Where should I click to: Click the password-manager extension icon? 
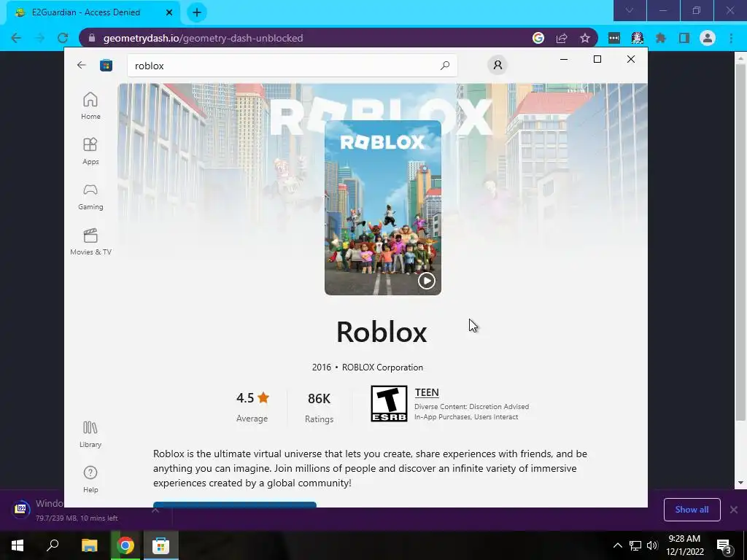tap(614, 38)
